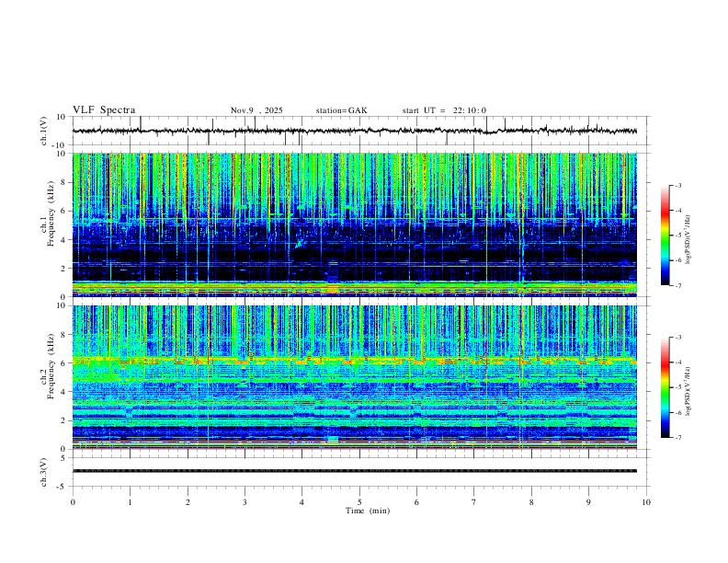
Task: Click the "2" tick on ch.1 frequency axis
Action: (x=63, y=269)
